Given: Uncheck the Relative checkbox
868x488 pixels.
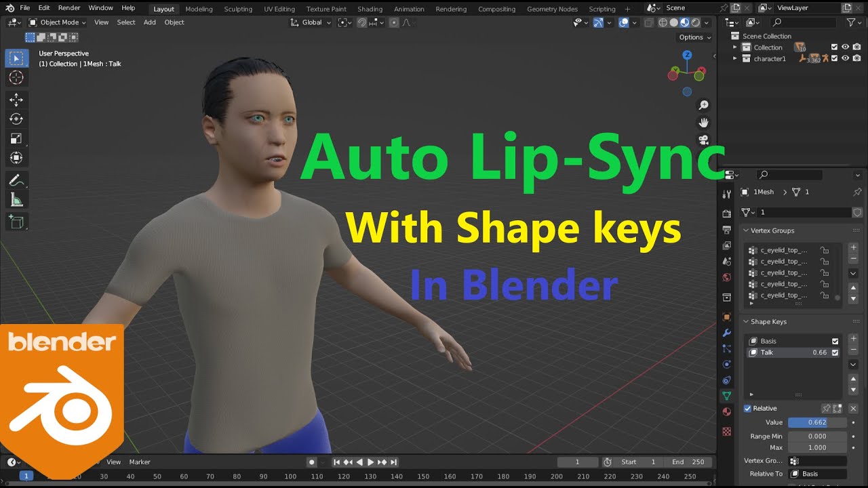Looking at the screenshot, I should coord(748,409).
